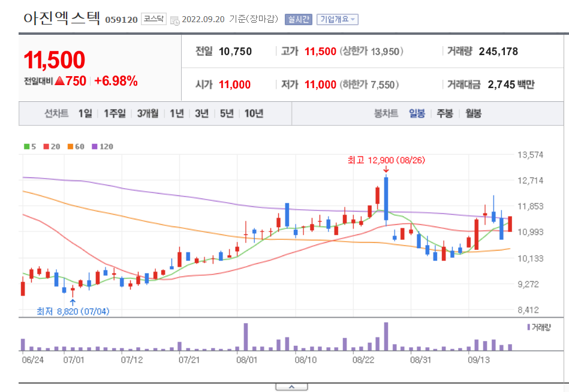This screenshot has width=569, height=392.
Task: Click the stock name 아진엑스텍
Action: pos(62,18)
